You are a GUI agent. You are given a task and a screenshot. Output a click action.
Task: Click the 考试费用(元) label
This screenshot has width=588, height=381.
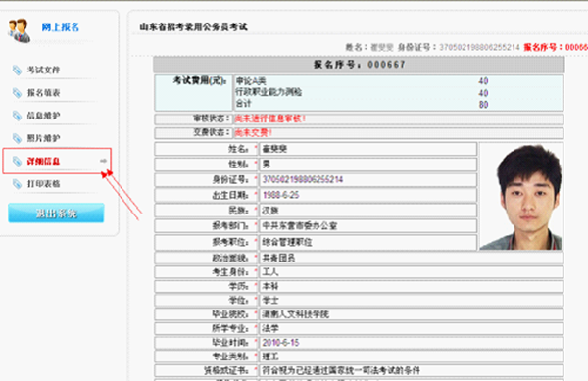tap(200, 81)
